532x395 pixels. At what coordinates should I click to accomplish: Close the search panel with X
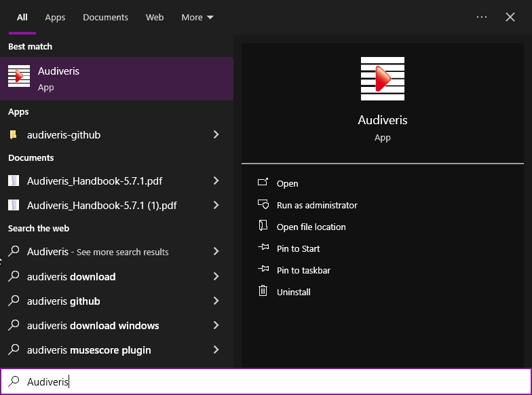click(x=510, y=17)
